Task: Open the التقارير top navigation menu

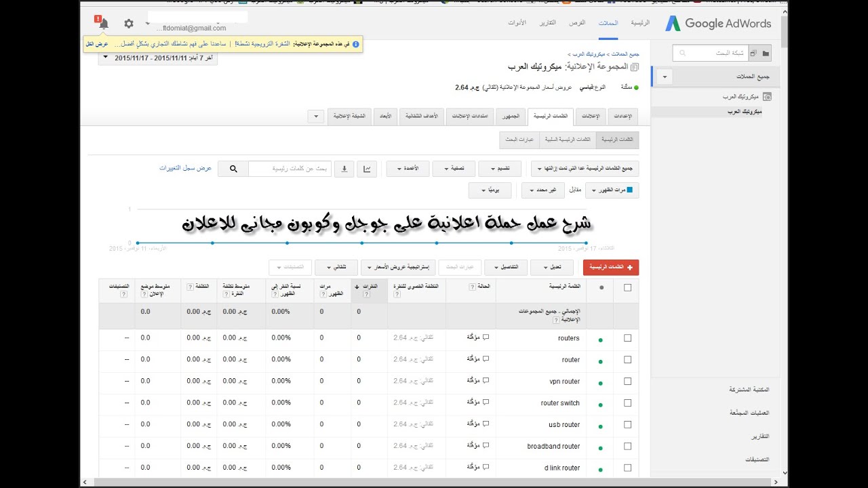Action: coord(547,23)
